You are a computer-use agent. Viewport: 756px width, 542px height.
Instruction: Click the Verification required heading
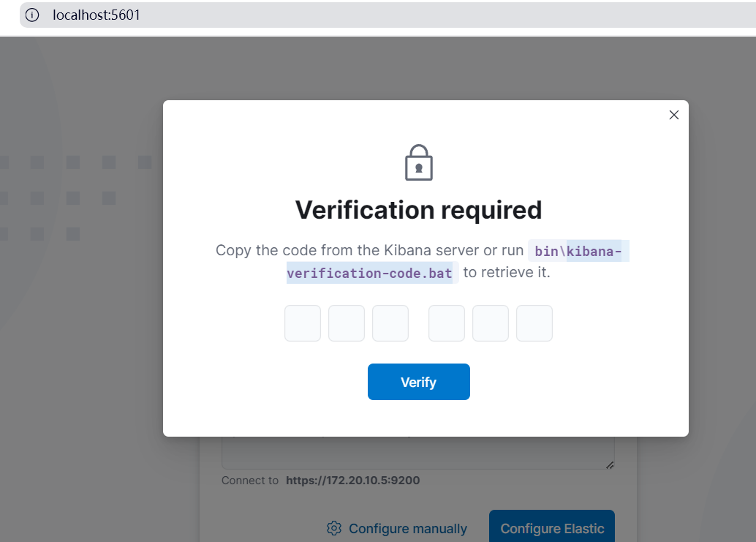pyautogui.click(x=418, y=210)
